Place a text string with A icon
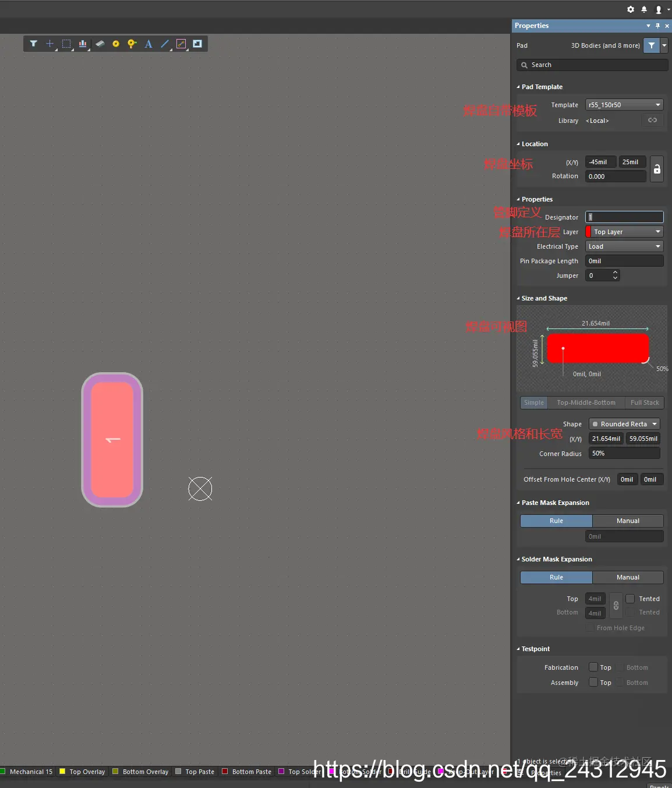Viewport: 672px width, 788px height. [148, 44]
